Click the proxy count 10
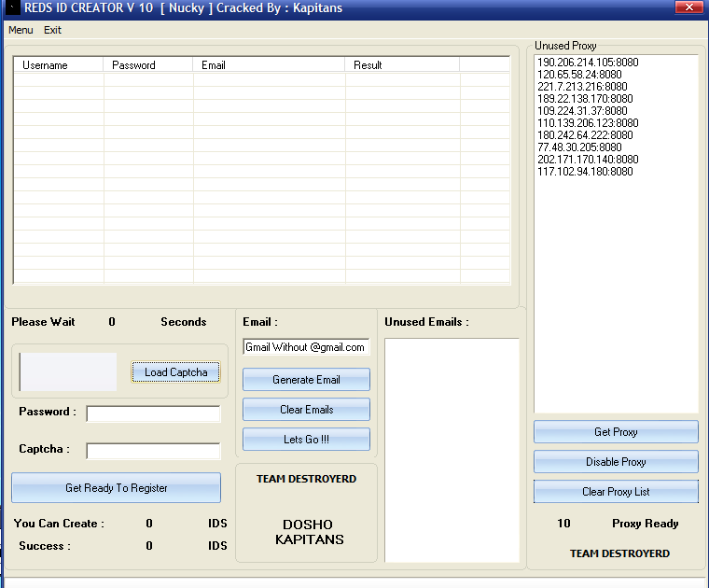 tap(563, 524)
